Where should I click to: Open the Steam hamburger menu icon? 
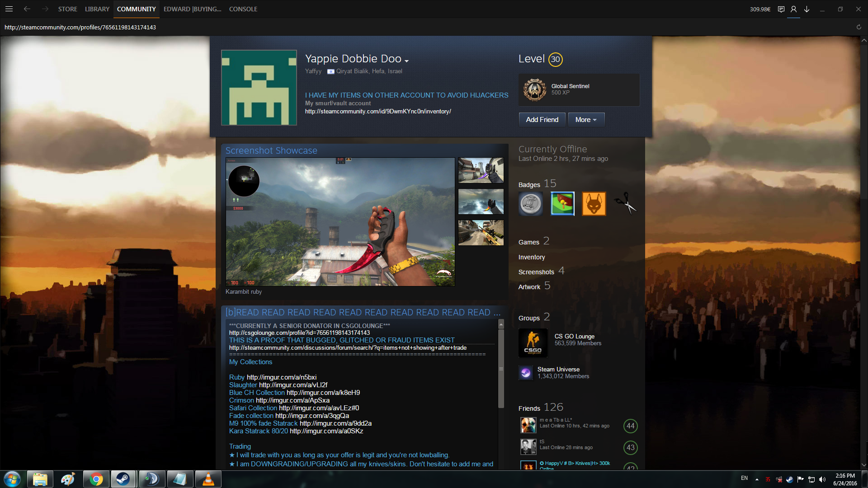(x=9, y=9)
